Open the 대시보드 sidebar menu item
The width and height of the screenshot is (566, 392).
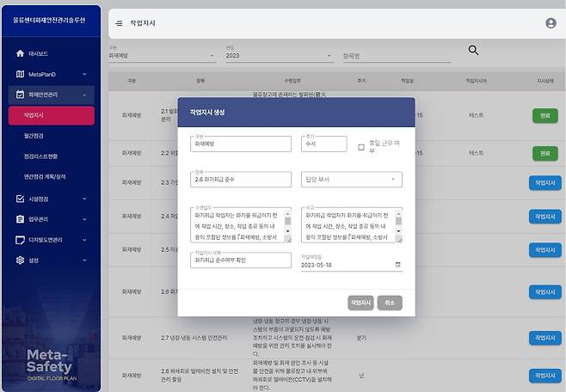52,53
